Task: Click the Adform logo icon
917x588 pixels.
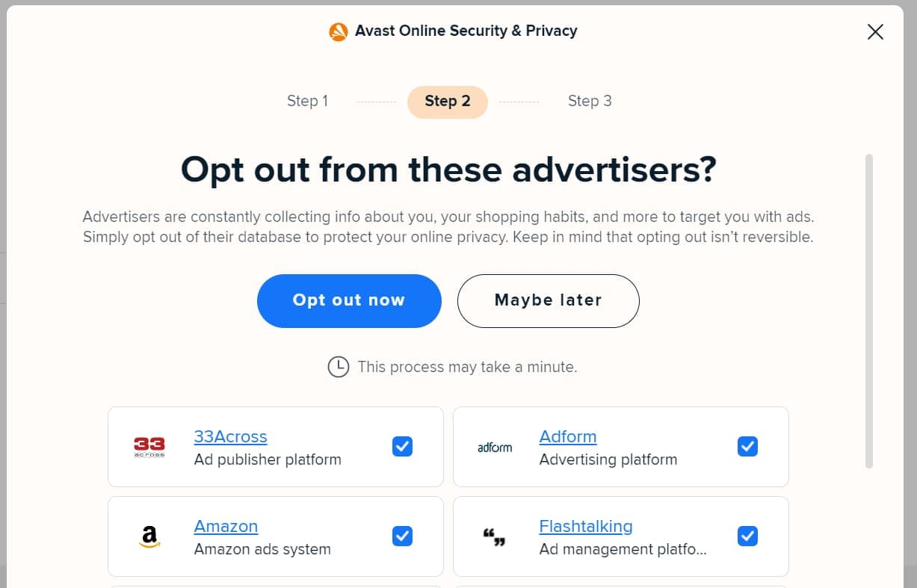Action: click(x=495, y=448)
